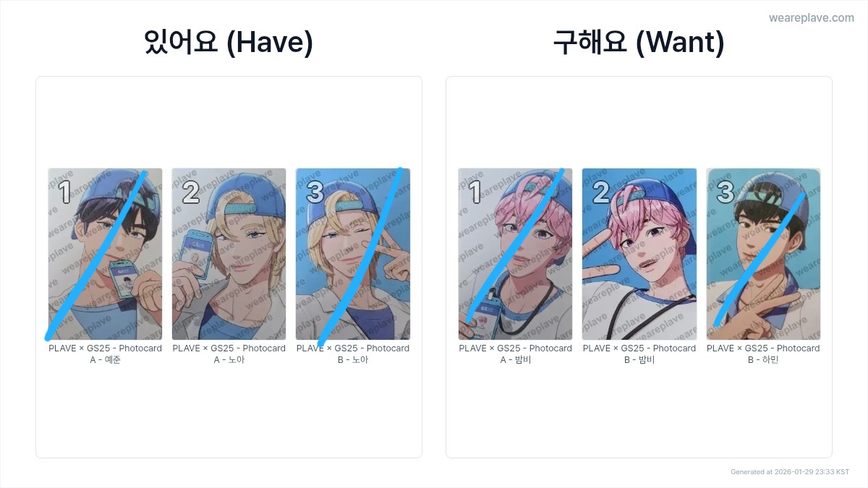
Task: Click the caption 'Photocard A - 밤비'
Action: coord(515,354)
